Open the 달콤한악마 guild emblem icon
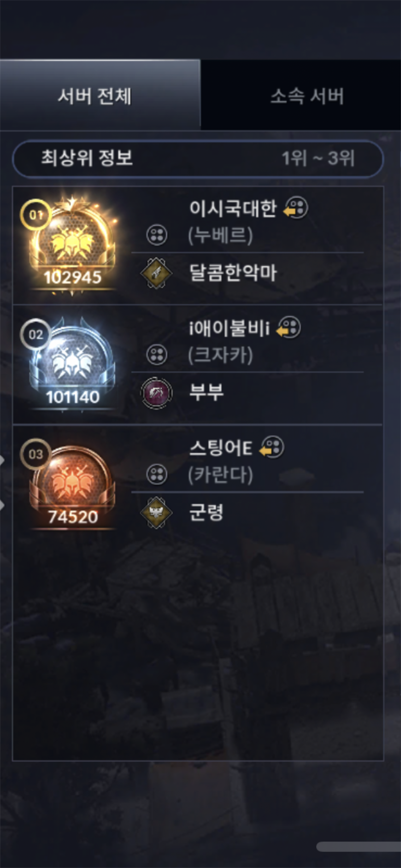Image resolution: width=401 pixels, height=868 pixels. pyautogui.click(x=156, y=273)
